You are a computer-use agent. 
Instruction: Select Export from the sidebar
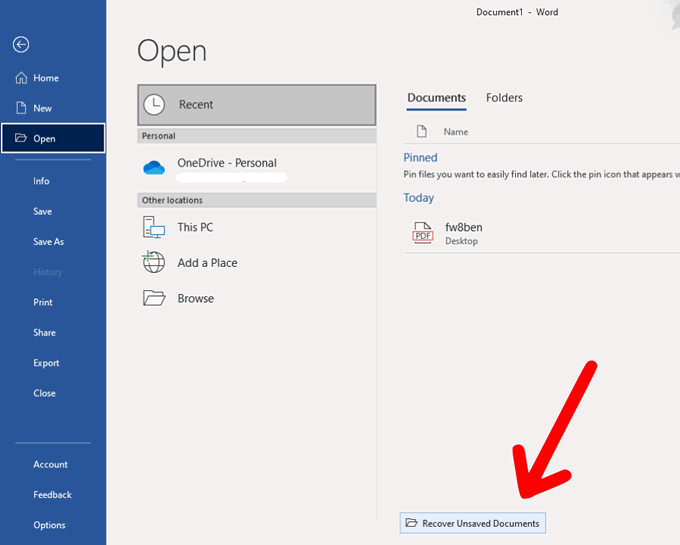(46, 363)
